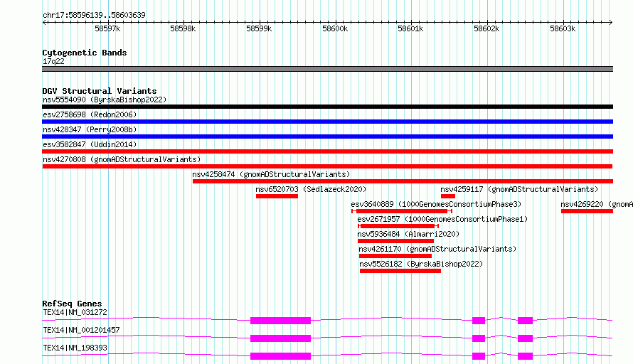Click the nsv4269220 variant bar

pyautogui.click(x=587, y=211)
